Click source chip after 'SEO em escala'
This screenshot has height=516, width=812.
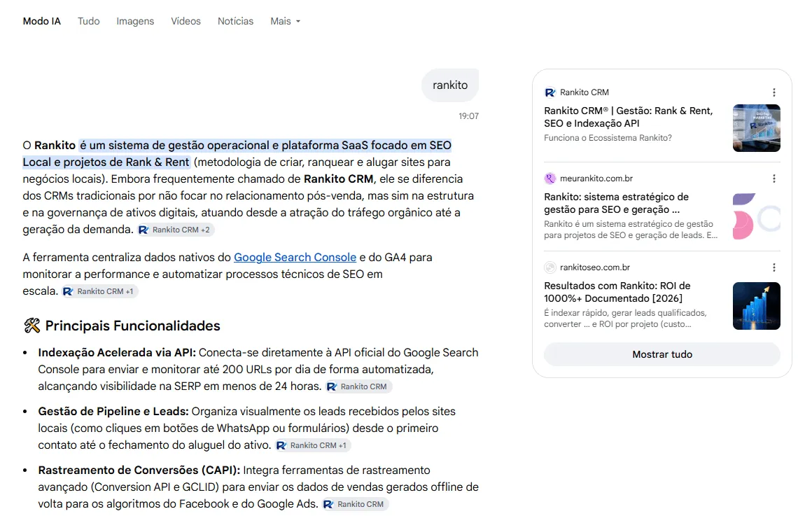pos(100,291)
